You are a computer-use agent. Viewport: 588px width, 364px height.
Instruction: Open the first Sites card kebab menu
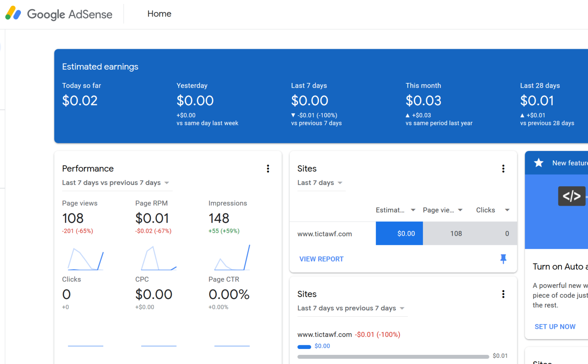coord(503,169)
